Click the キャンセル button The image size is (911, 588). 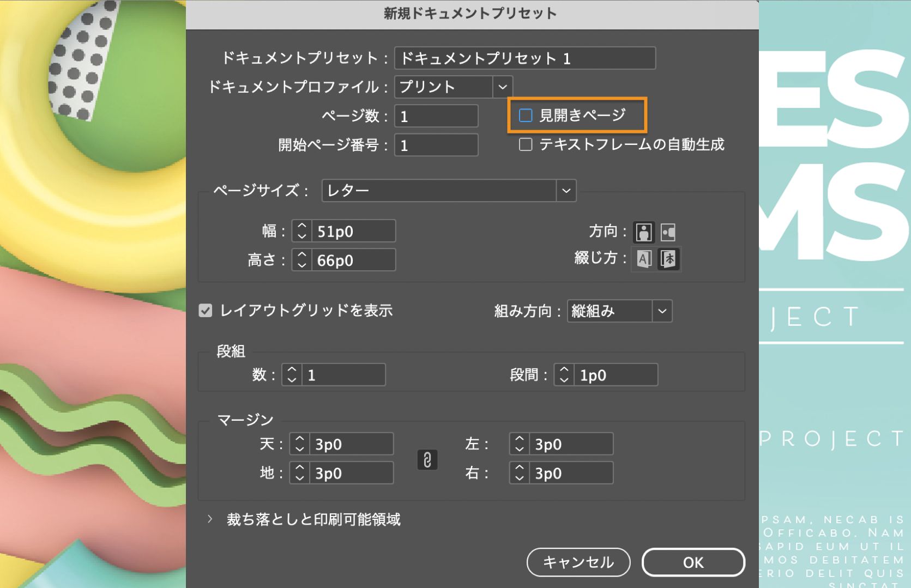(578, 562)
